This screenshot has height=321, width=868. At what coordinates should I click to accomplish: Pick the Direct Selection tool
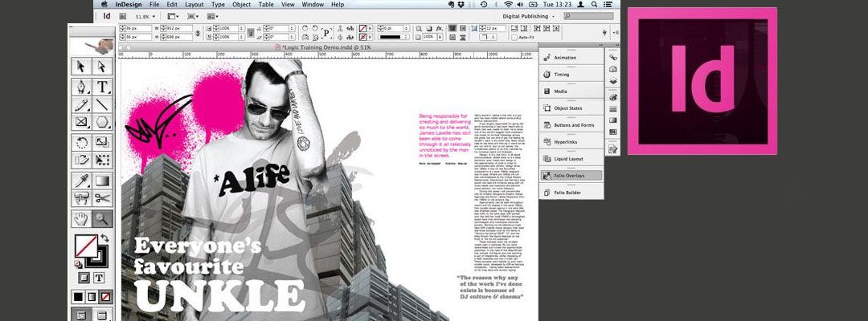tap(103, 67)
